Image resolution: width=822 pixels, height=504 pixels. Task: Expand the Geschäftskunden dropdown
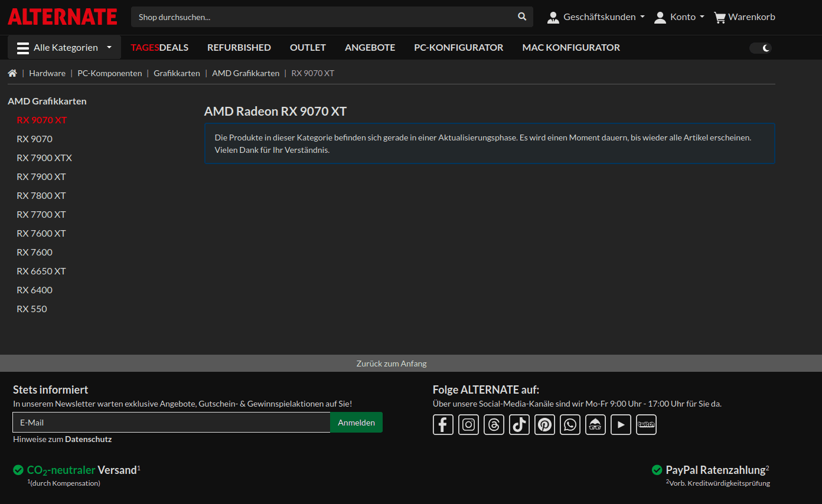595,17
